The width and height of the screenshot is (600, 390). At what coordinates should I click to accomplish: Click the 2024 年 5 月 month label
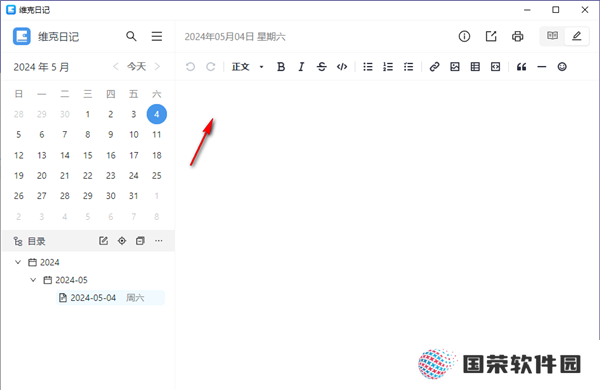[x=41, y=67]
